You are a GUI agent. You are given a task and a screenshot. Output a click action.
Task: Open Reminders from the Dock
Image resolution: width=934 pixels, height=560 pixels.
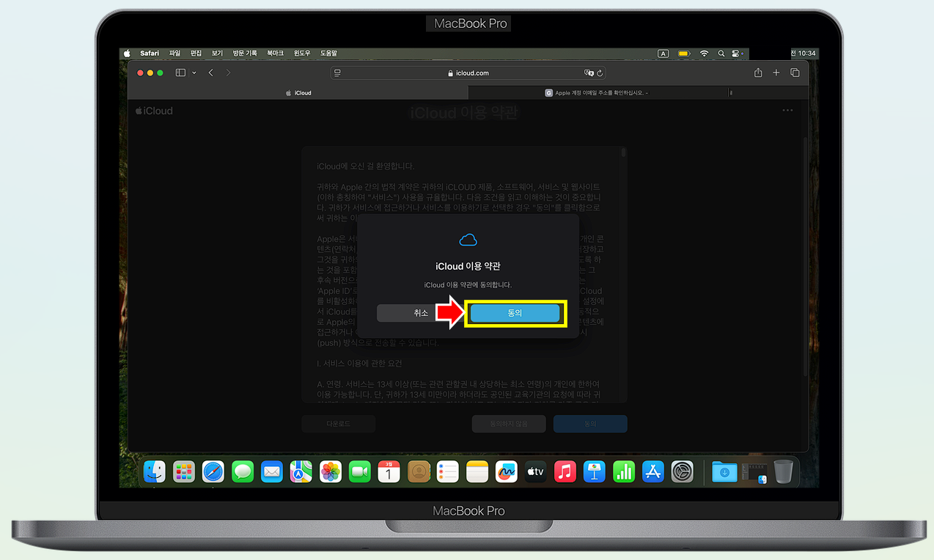click(448, 471)
